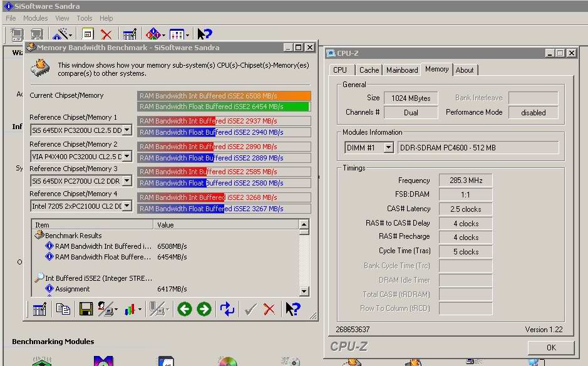
Task: Click the grayed computer icon in Sandra's main toolbar
Action: (x=37, y=34)
